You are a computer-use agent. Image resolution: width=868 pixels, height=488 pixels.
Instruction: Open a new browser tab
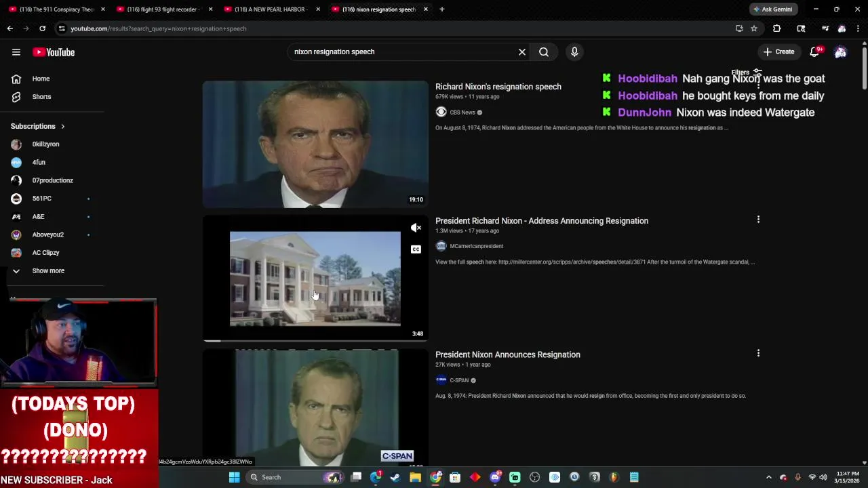pyautogui.click(x=442, y=9)
